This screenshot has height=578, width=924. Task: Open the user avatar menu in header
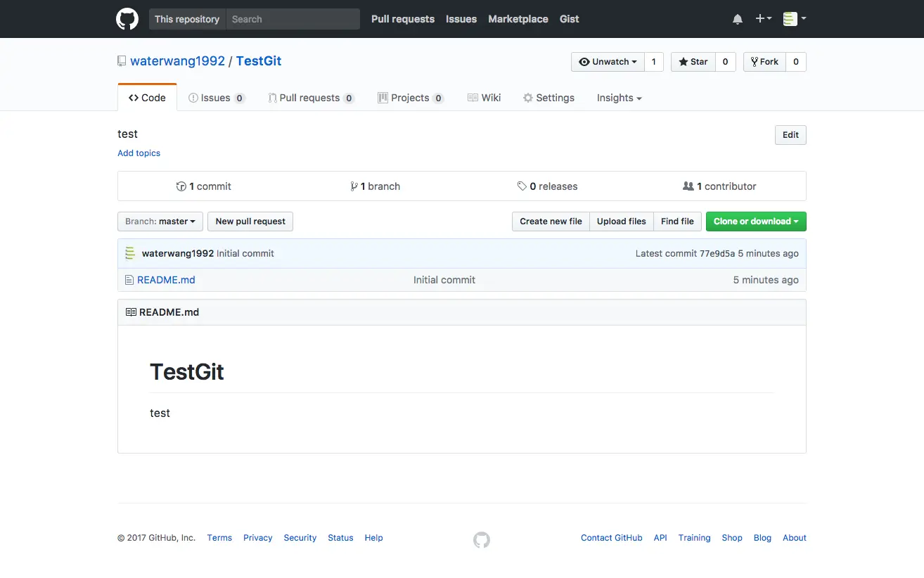[795, 19]
